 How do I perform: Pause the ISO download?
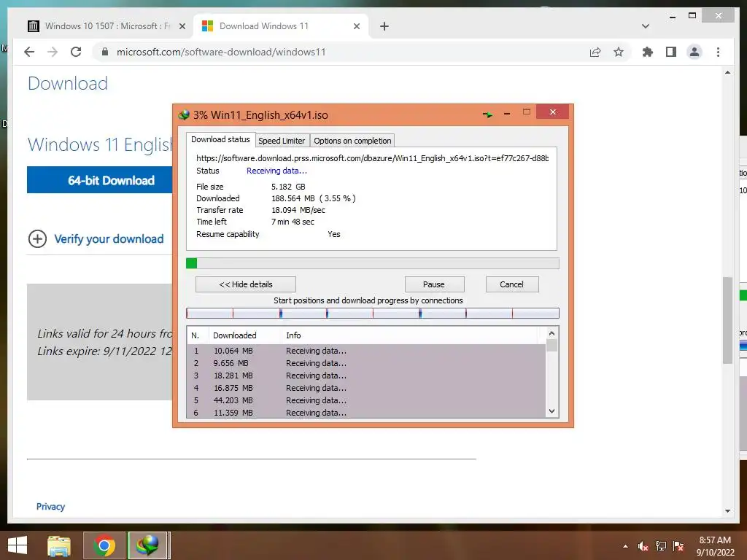pyautogui.click(x=434, y=284)
